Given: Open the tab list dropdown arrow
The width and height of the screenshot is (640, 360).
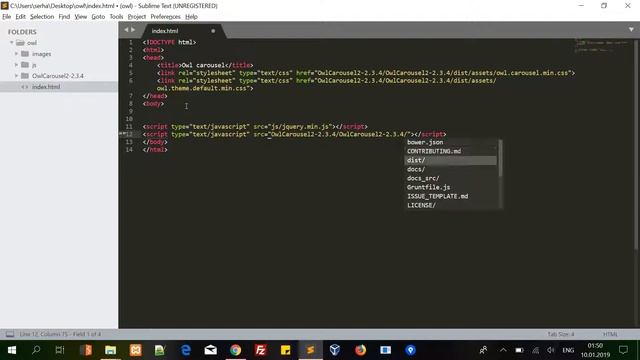Looking at the screenshot, I should point(631,29).
